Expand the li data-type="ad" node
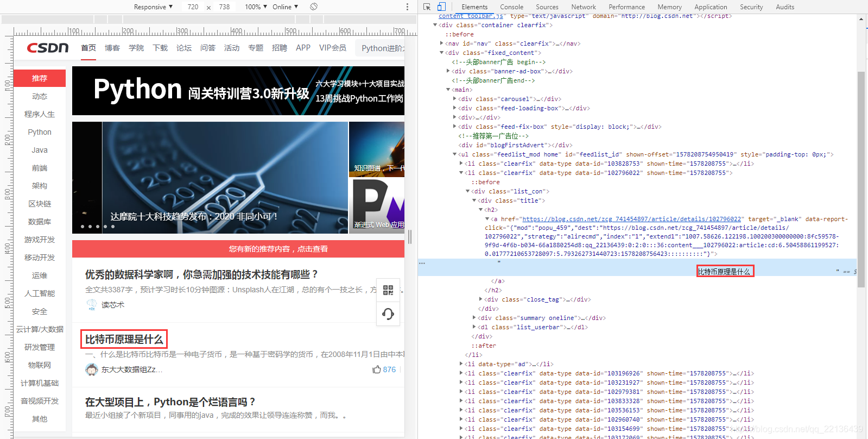Screen dimensions: 868x439 [461, 364]
